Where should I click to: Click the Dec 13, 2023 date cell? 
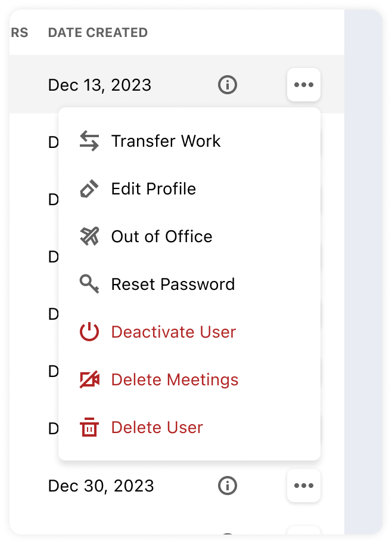[x=99, y=85]
